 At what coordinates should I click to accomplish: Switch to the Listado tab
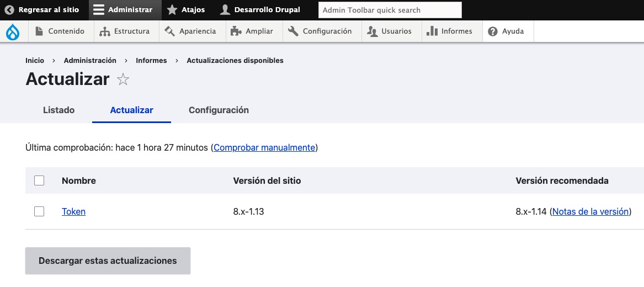click(x=58, y=110)
